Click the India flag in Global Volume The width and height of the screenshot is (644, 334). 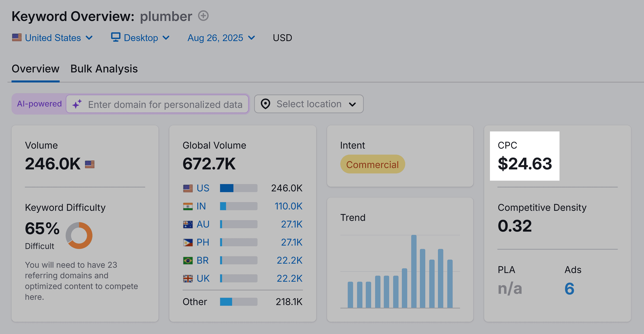tap(188, 206)
